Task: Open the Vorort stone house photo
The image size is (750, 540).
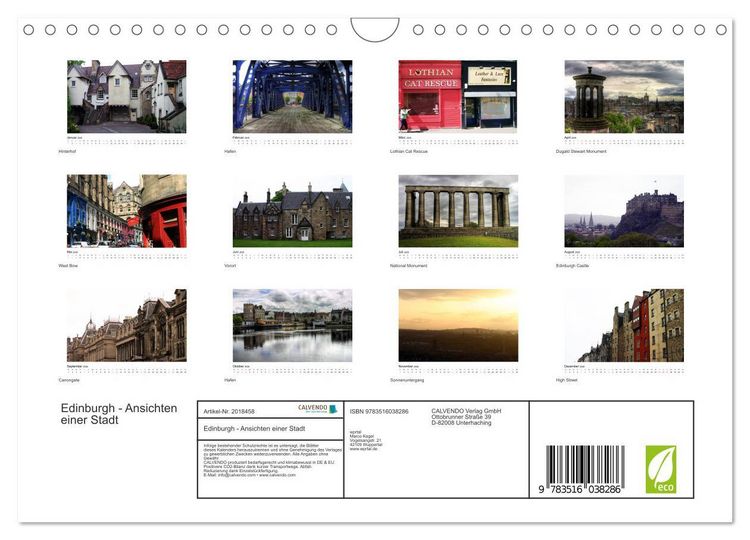Action: pos(292,211)
